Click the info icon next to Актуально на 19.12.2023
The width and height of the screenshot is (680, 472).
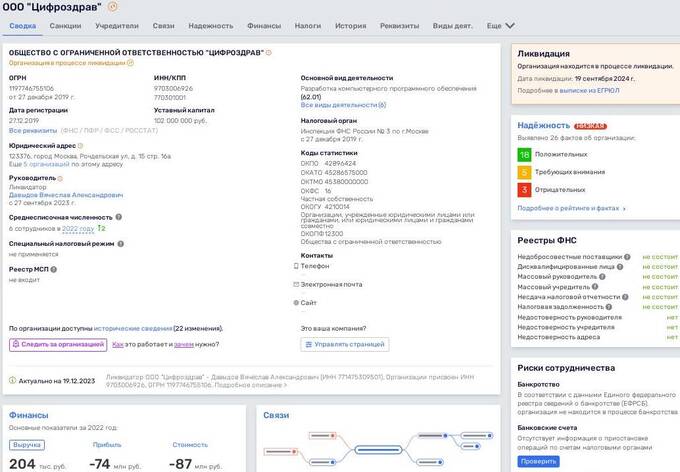pyautogui.click(x=13, y=380)
